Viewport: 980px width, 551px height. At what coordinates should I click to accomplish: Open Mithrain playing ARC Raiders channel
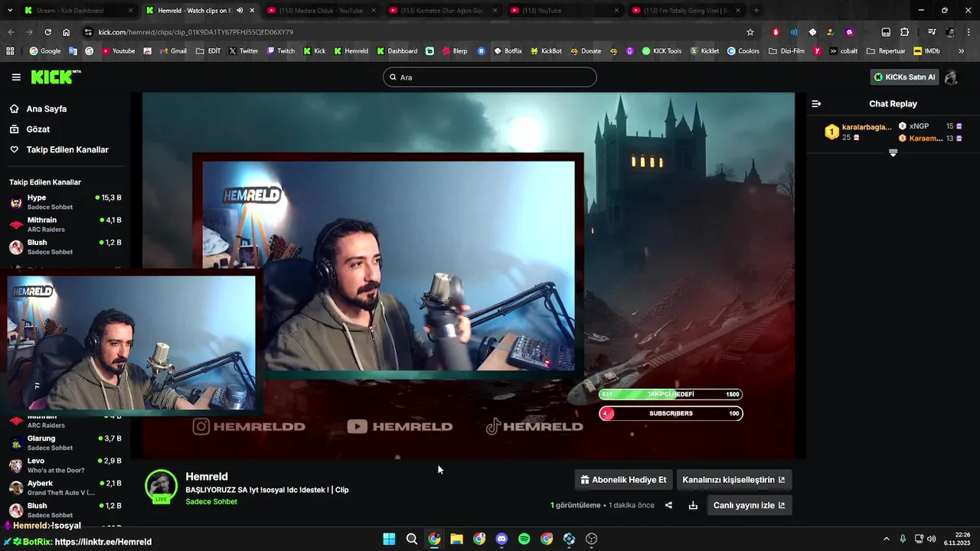64,224
